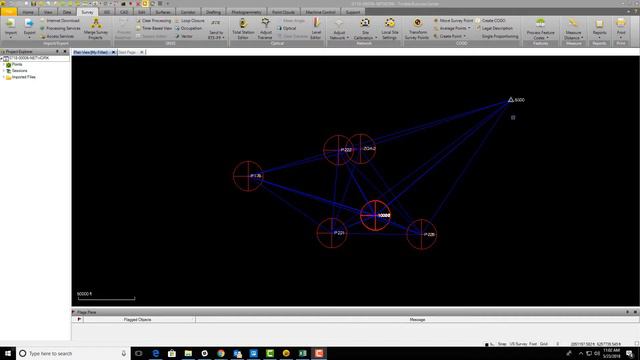Screen dimensions: 640x360
Task: Switch to the Photogrammetry ribbon tab
Action: (247, 12)
